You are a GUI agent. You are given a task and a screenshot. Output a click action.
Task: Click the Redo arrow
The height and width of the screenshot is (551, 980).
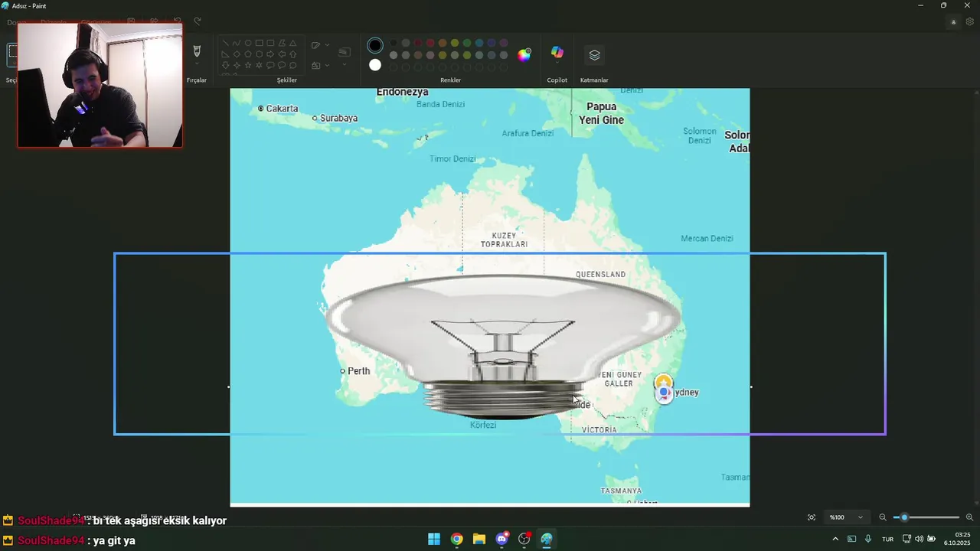[197, 21]
